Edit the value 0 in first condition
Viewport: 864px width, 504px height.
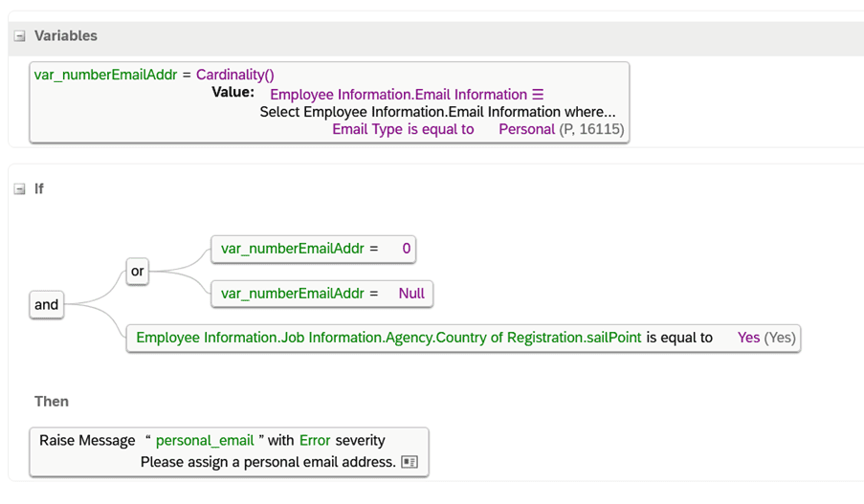click(406, 249)
